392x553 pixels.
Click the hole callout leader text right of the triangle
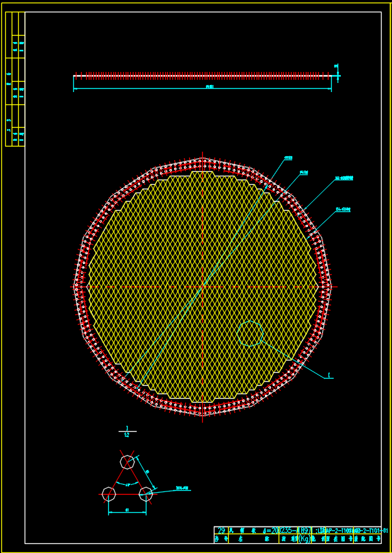(x=183, y=488)
